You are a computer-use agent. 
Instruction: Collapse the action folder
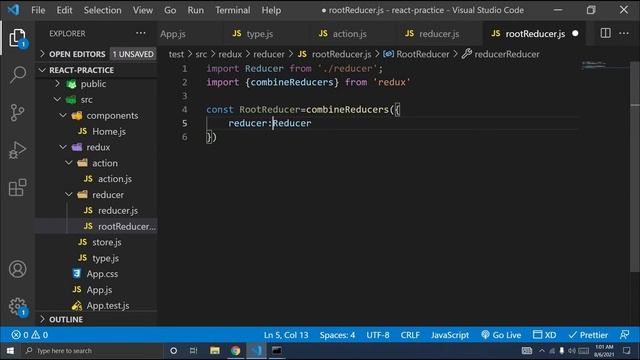(x=104, y=163)
